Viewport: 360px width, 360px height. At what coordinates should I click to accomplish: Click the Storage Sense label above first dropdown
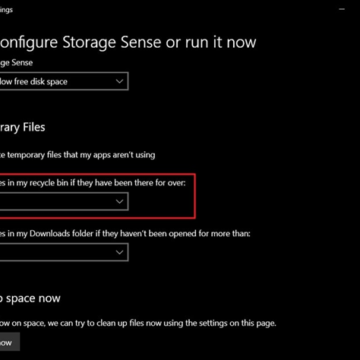(16, 63)
